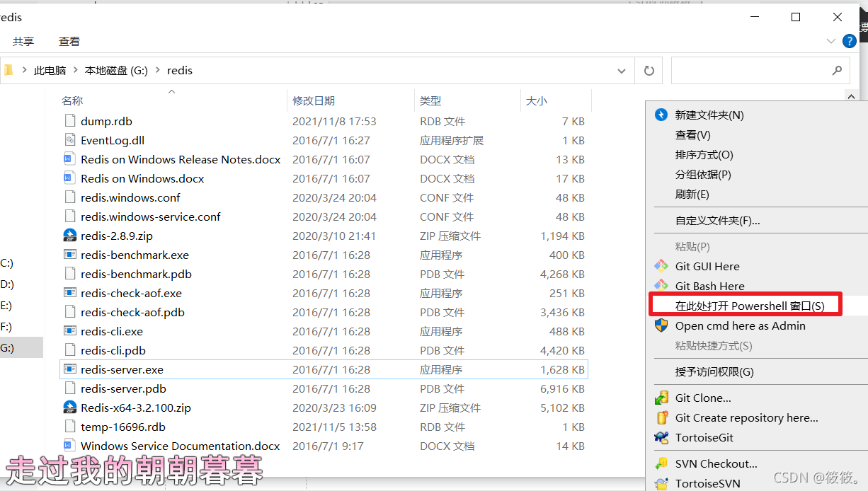The height and width of the screenshot is (491, 868).
Task: Sort files by the 名称 column header
Action: click(72, 100)
